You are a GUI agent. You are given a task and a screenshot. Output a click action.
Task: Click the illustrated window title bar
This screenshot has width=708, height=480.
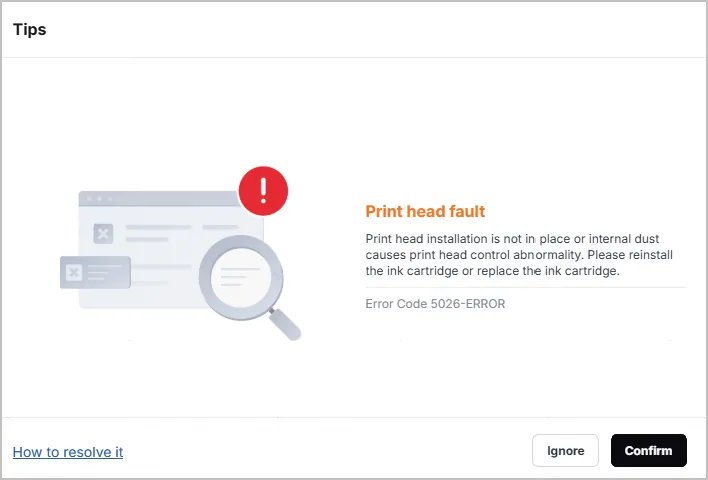point(159,199)
